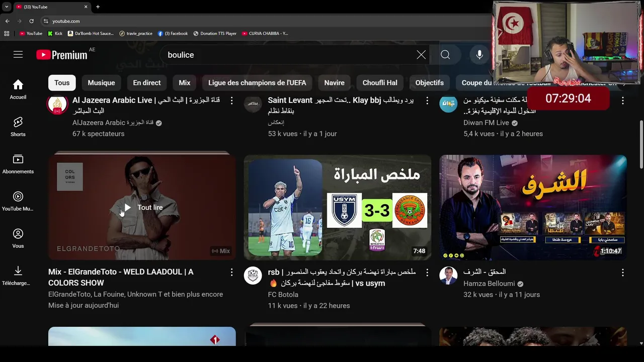Click Al Jazeera Arabic Live video title

[146, 106]
